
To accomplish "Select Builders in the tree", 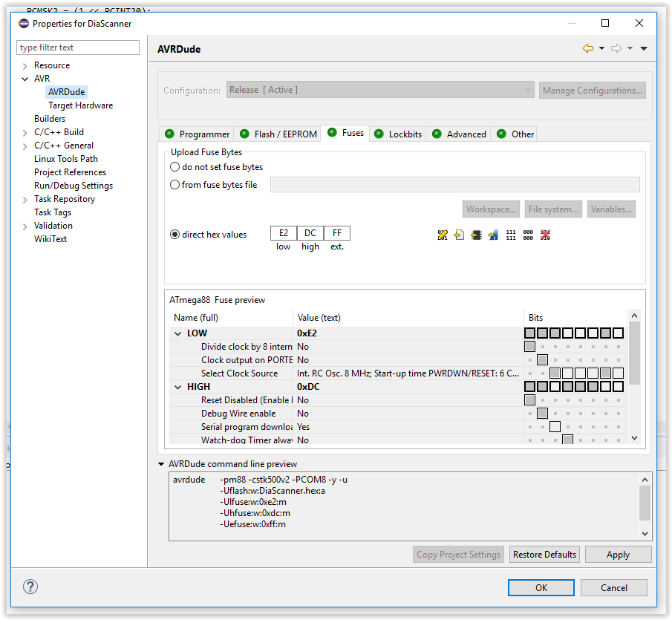I will pos(50,119).
